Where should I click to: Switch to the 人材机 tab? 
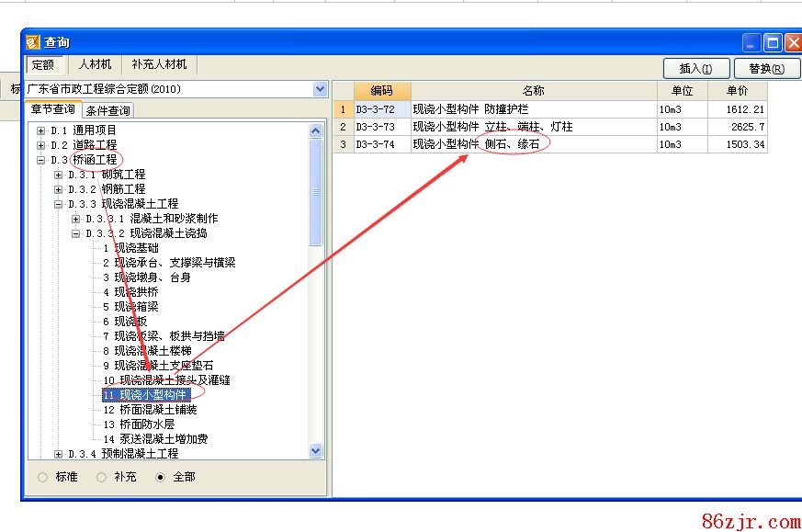pyautogui.click(x=95, y=65)
